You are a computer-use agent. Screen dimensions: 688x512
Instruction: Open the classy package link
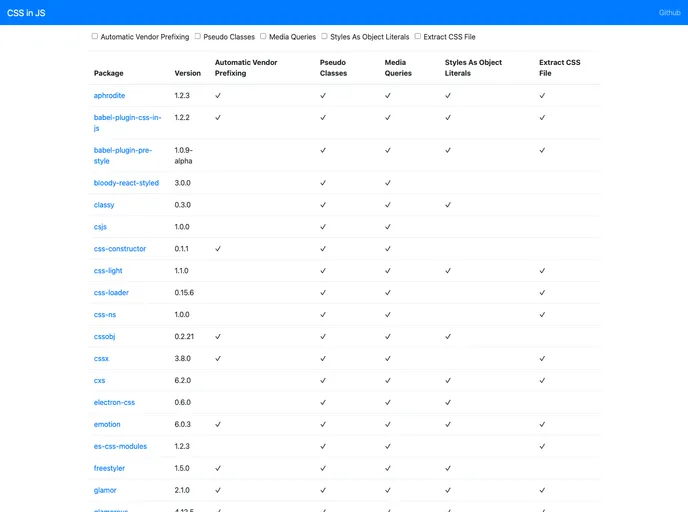[104, 205]
